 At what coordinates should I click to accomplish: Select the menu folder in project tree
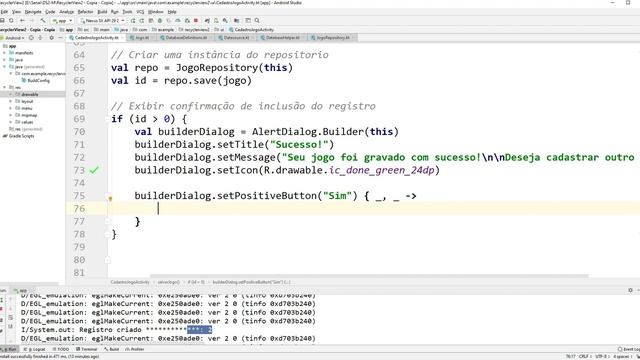pyautogui.click(x=24, y=108)
